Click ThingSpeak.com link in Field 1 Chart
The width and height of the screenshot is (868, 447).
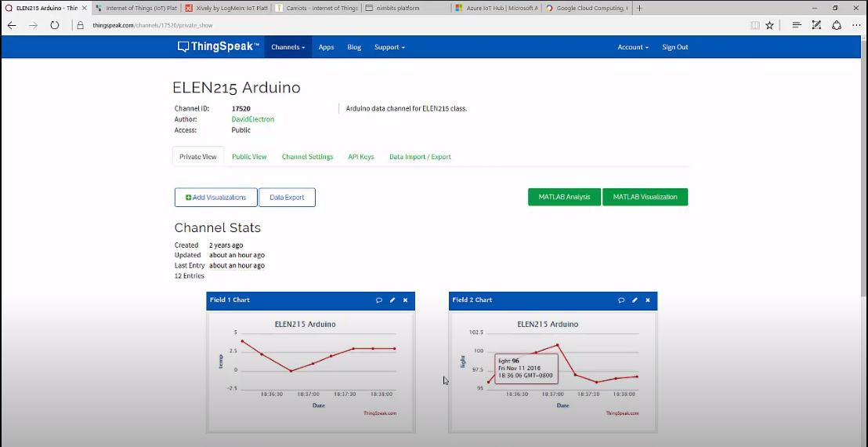pyautogui.click(x=380, y=413)
